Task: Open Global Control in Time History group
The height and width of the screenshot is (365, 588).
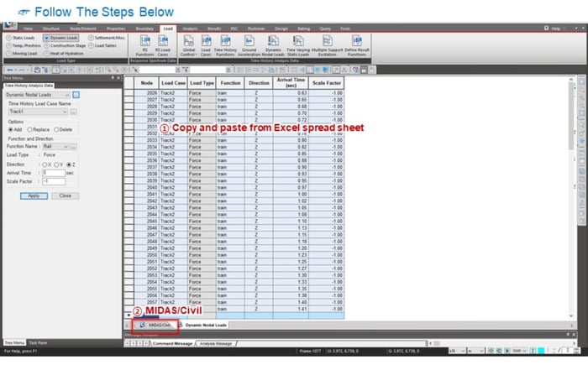Action: 188,45
